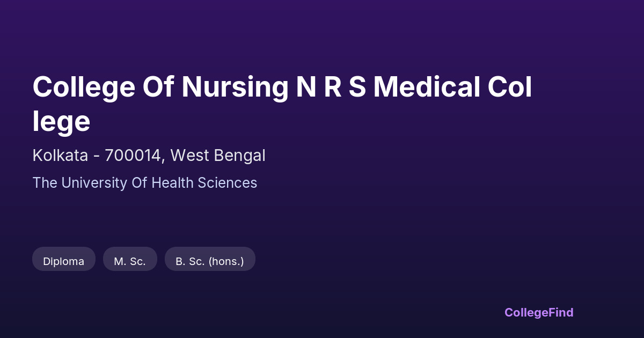Open The University Of Health Sciences link

pyautogui.click(x=145, y=183)
